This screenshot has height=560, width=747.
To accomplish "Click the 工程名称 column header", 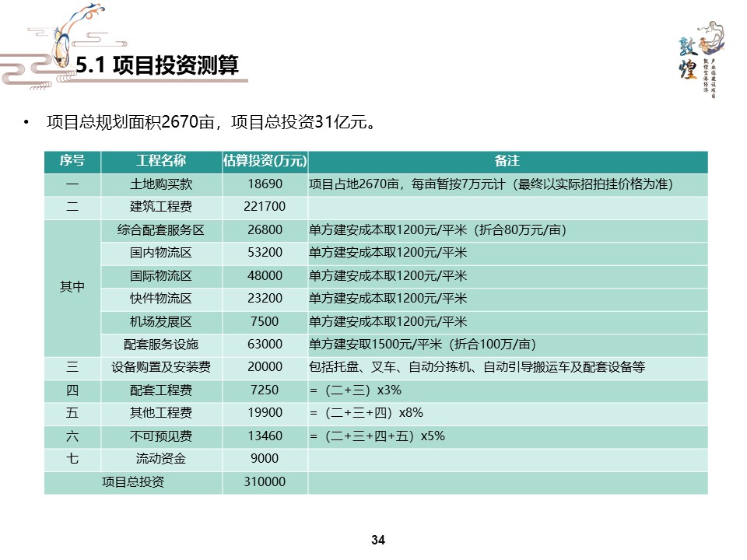I will (161, 161).
